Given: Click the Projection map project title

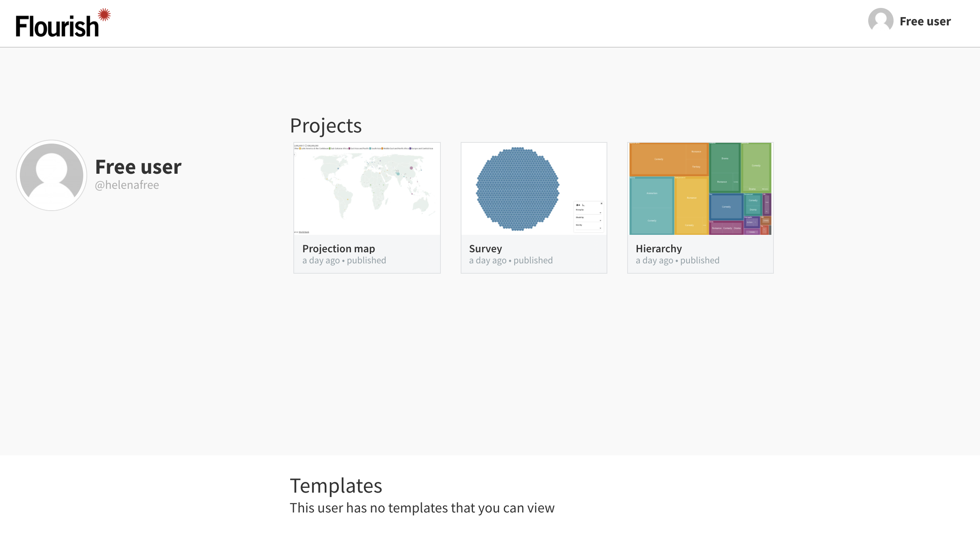Looking at the screenshot, I should [x=339, y=249].
